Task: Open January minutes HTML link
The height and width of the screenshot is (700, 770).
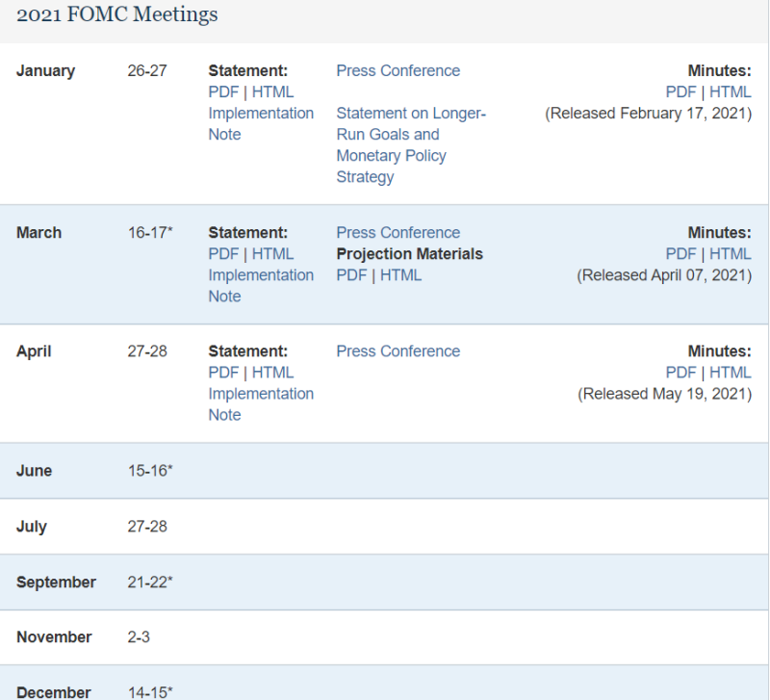Action: [x=731, y=92]
